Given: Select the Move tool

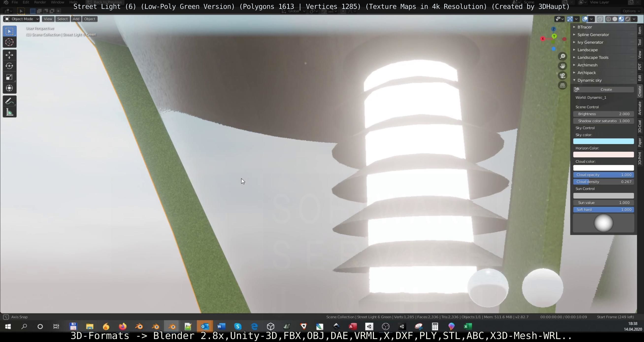Looking at the screenshot, I should (x=10, y=55).
